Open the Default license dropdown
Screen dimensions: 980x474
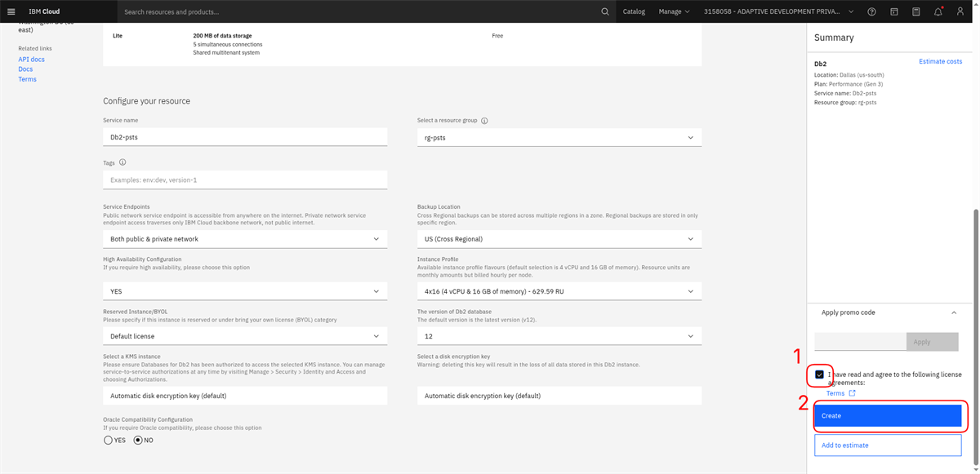[245, 336]
